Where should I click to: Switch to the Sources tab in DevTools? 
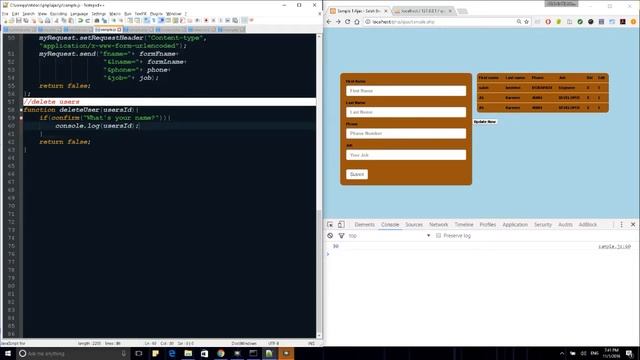[414, 224]
